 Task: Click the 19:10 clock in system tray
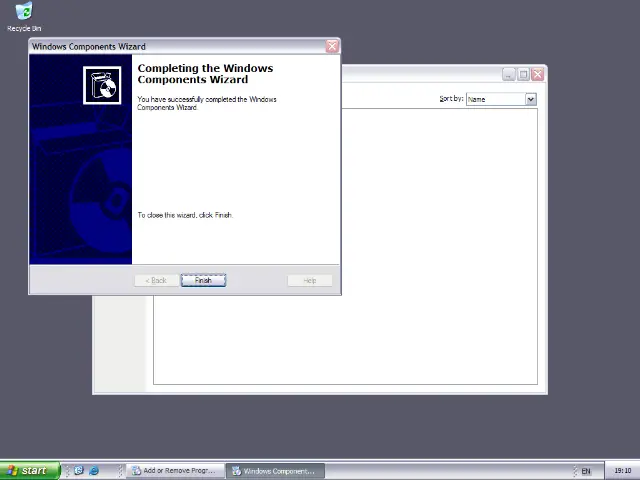click(x=622, y=471)
